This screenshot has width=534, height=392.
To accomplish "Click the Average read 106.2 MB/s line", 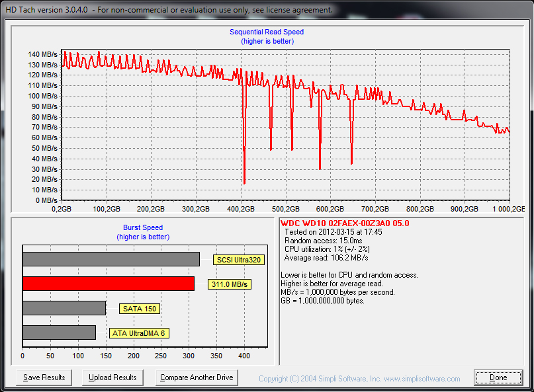I will (326, 258).
